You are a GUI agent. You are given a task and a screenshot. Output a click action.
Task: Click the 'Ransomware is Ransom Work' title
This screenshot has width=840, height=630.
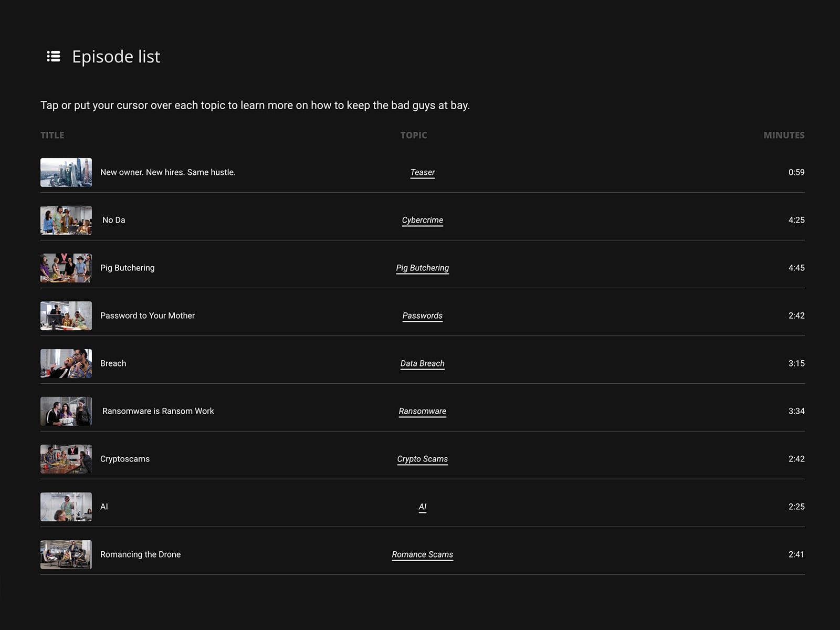click(x=158, y=411)
